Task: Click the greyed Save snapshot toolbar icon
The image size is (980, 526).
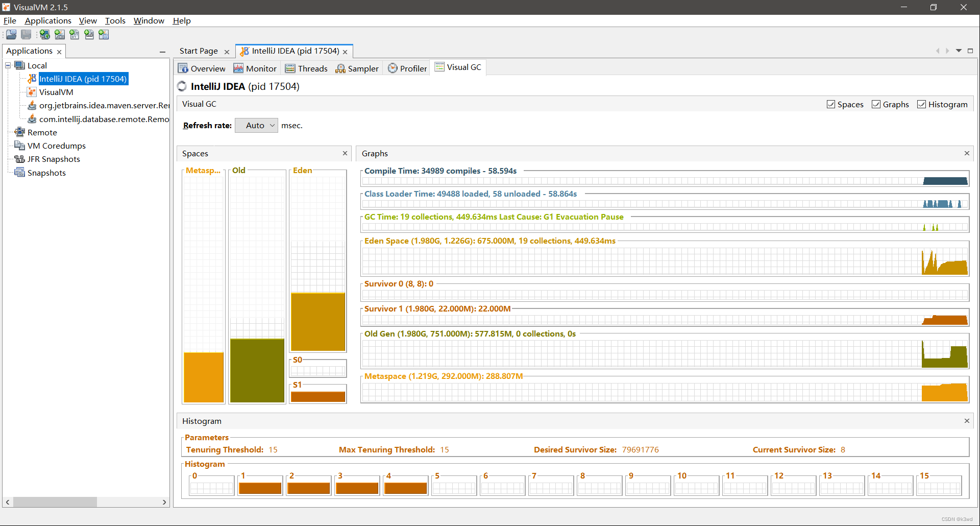Action: [x=26, y=35]
